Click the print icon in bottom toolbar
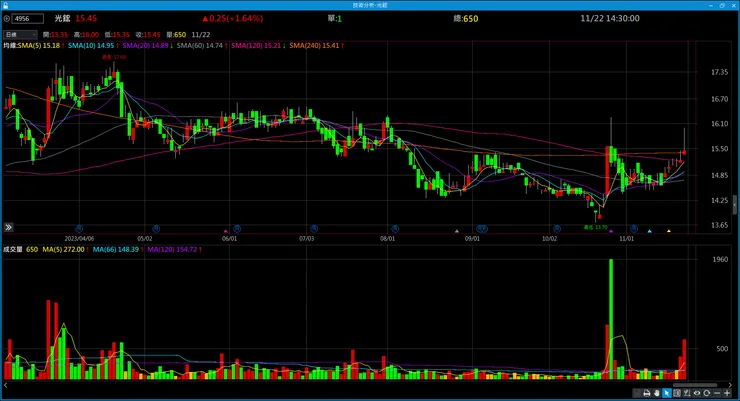The height and width of the screenshot is (401, 740). (647, 393)
